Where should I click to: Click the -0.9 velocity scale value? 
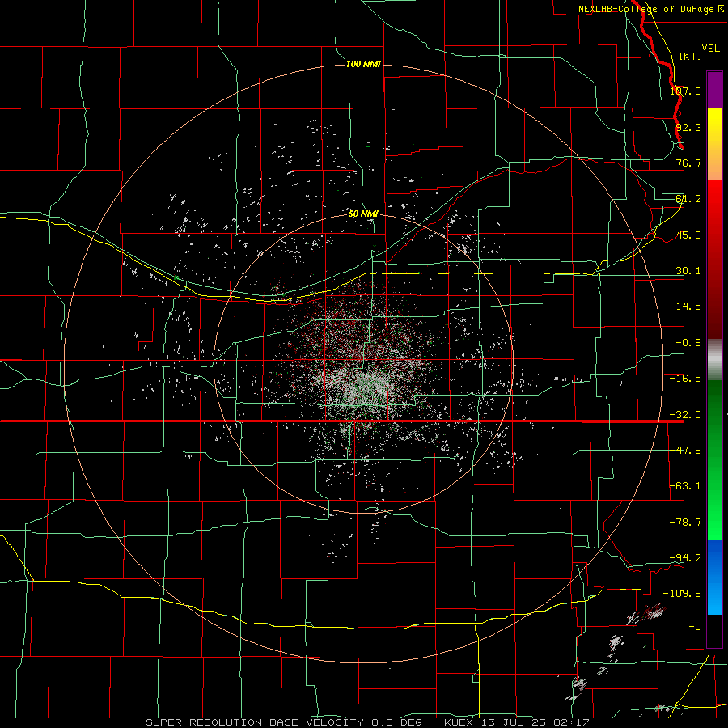point(688,343)
